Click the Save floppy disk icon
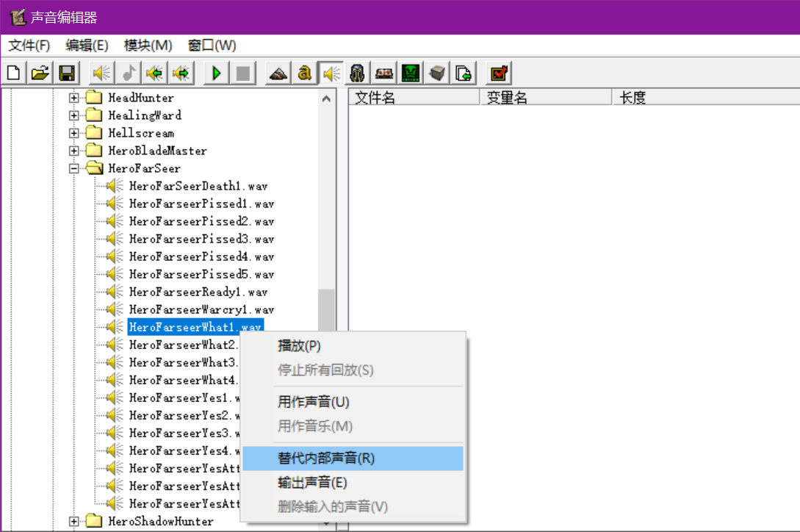 click(x=67, y=73)
